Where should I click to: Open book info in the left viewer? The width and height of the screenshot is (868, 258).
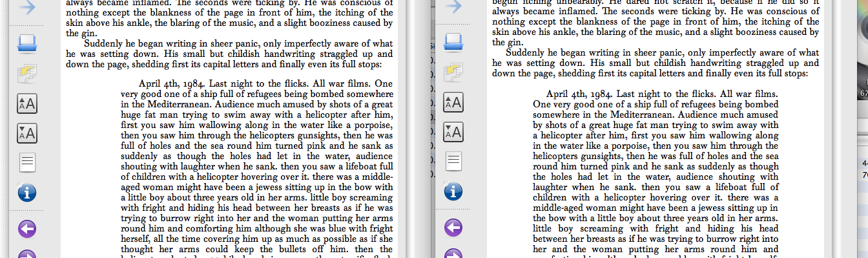coord(27,192)
